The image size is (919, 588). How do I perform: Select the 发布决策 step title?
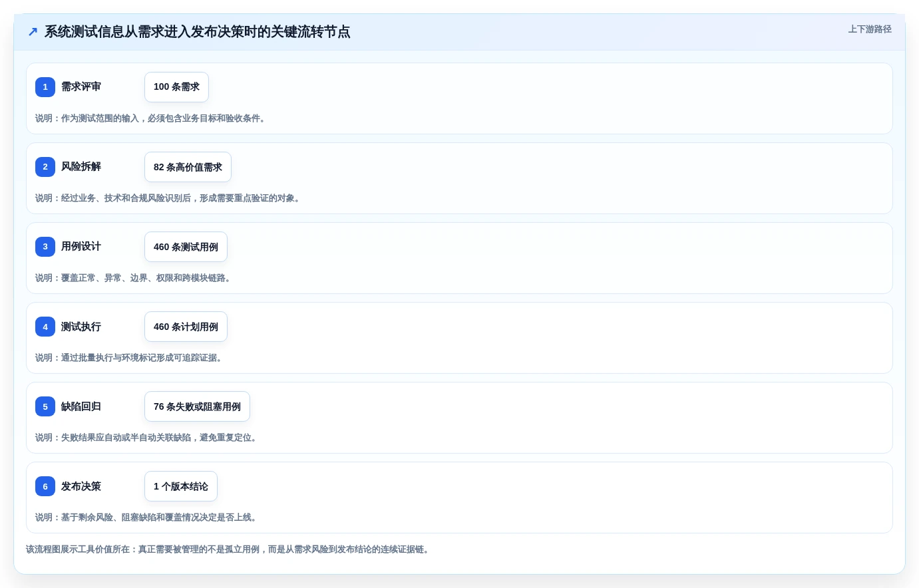pyautogui.click(x=81, y=486)
